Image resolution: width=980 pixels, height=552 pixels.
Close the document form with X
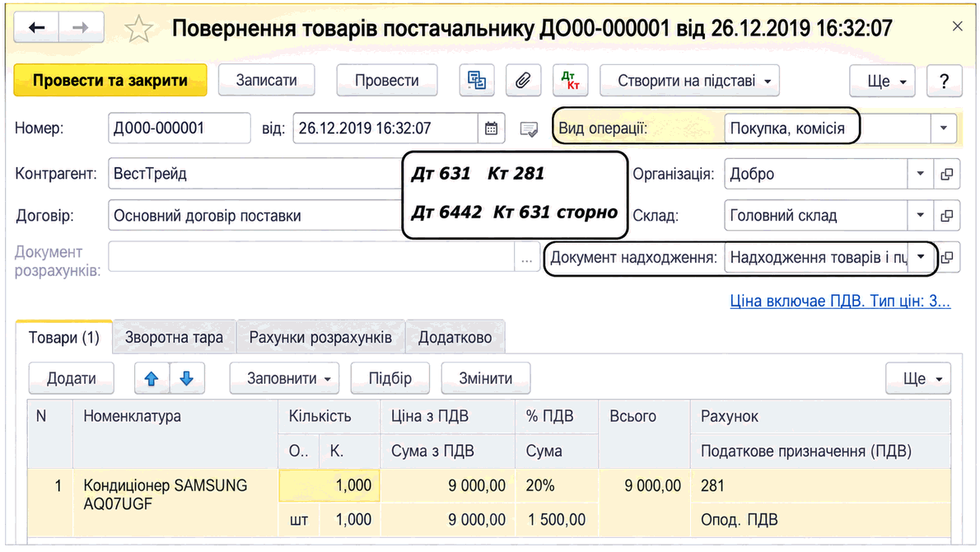(x=958, y=26)
